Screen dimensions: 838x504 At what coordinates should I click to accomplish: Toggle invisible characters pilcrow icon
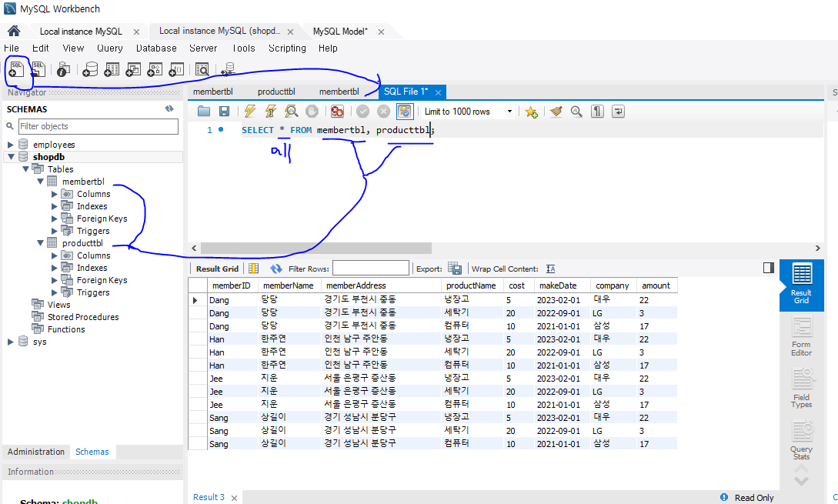pyautogui.click(x=597, y=111)
